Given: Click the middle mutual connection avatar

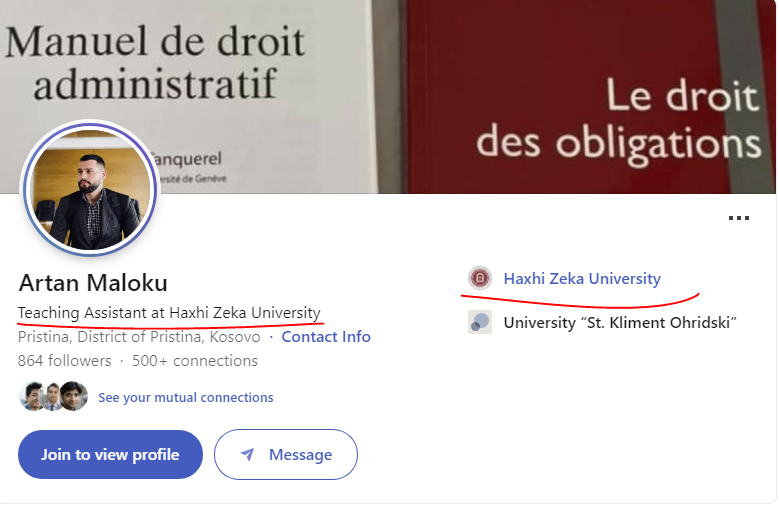Looking at the screenshot, I should point(52,397).
